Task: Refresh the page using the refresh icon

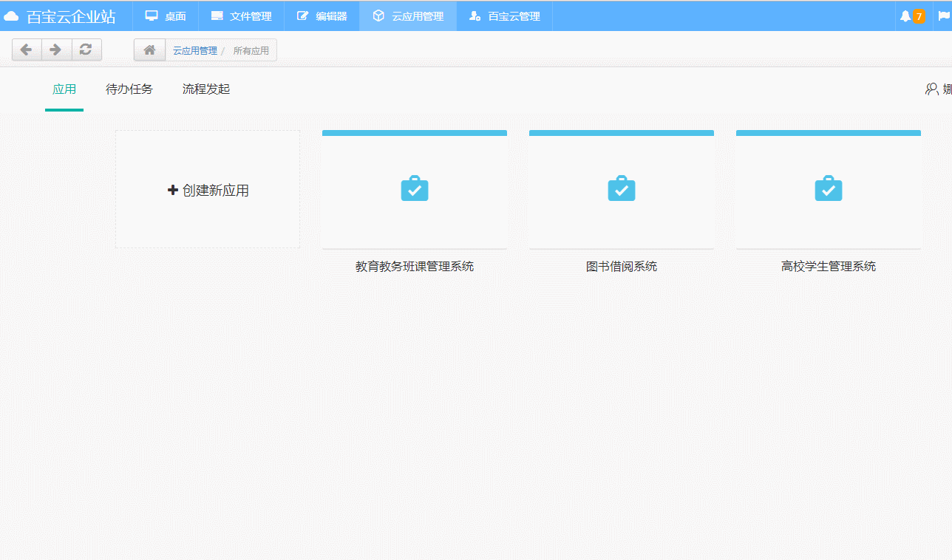Action: coord(86,49)
